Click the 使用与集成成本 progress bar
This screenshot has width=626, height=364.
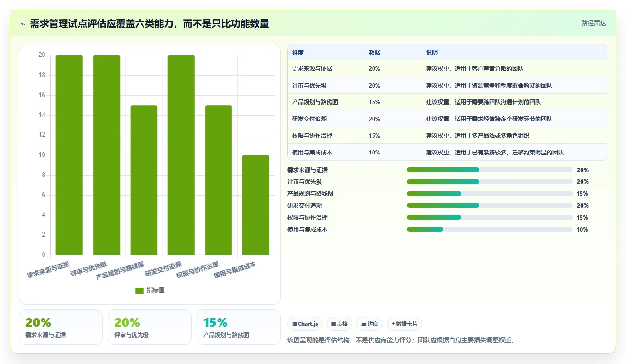(x=490, y=229)
